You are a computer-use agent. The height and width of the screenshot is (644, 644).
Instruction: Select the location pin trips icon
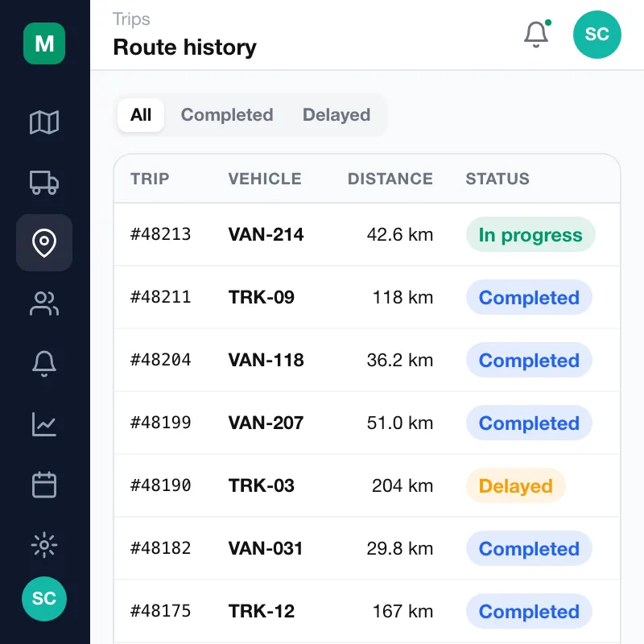(44, 243)
